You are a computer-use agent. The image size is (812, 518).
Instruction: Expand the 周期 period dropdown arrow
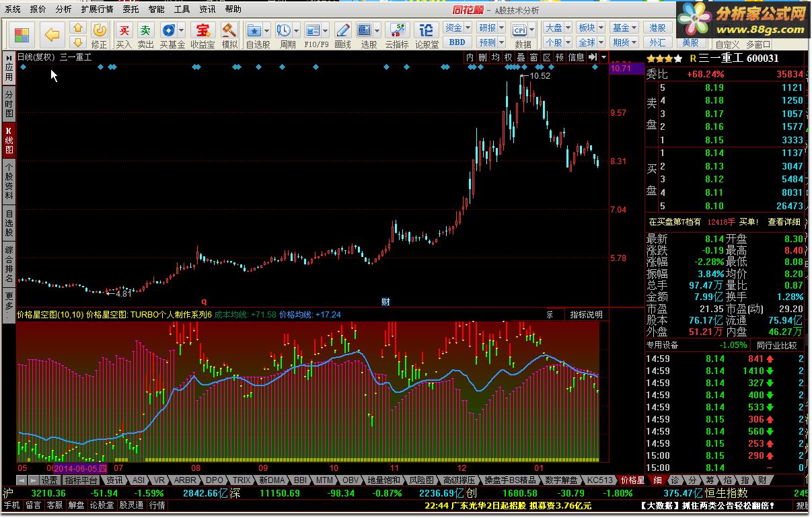(297, 31)
